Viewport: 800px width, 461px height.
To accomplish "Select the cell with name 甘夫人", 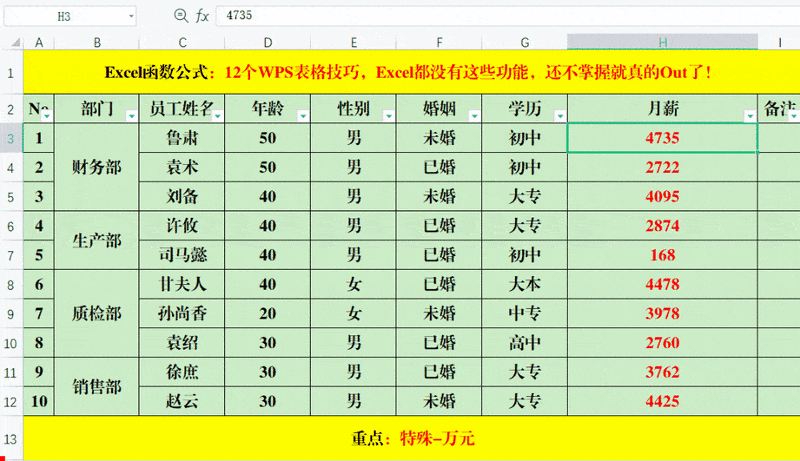I will pyautogui.click(x=182, y=284).
